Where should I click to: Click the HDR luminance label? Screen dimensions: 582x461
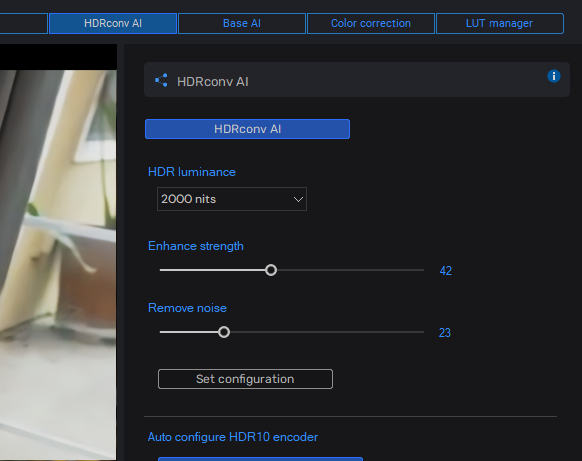192,172
